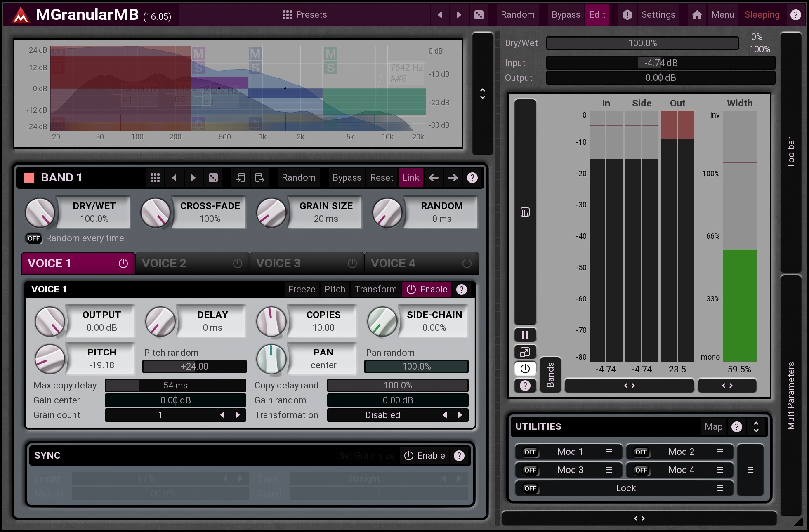Select the previous Band 1 preset arrow

(x=174, y=178)
